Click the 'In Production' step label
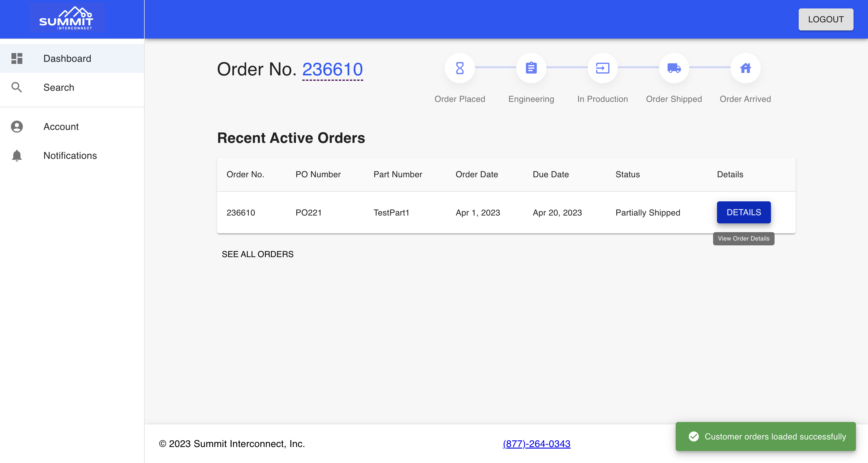The width and height of the screenshot is (868, 463). (x=602, y=99)
